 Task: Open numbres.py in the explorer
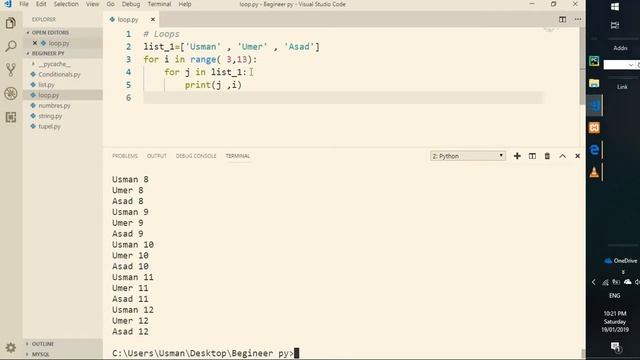pyautogui.click(x=54, y=106)
